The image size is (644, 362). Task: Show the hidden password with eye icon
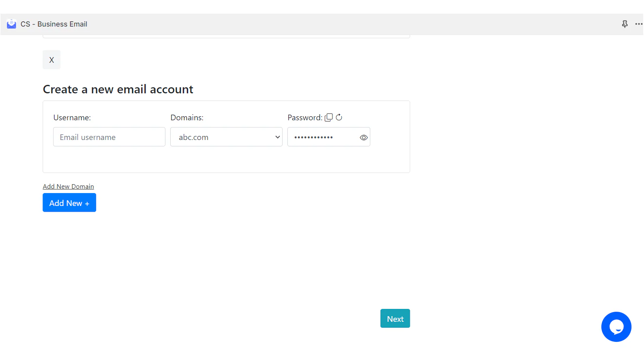(x=363, y=138)
